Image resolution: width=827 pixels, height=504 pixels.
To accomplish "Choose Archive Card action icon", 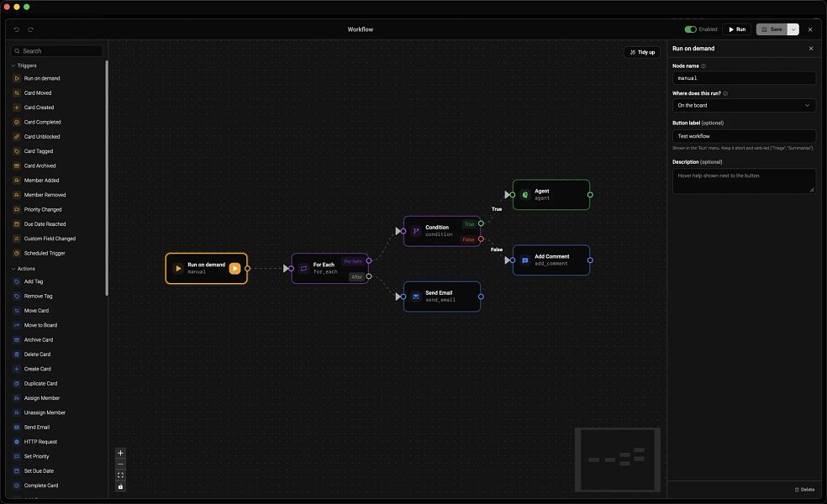I will tap(17, 340).
